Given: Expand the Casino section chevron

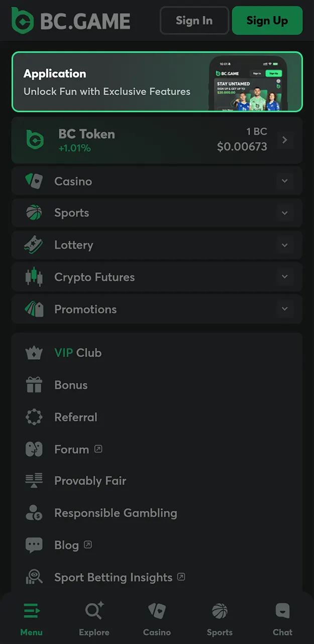Looking at the screenshot, I should pyautogui.click(x=285, y=181).
